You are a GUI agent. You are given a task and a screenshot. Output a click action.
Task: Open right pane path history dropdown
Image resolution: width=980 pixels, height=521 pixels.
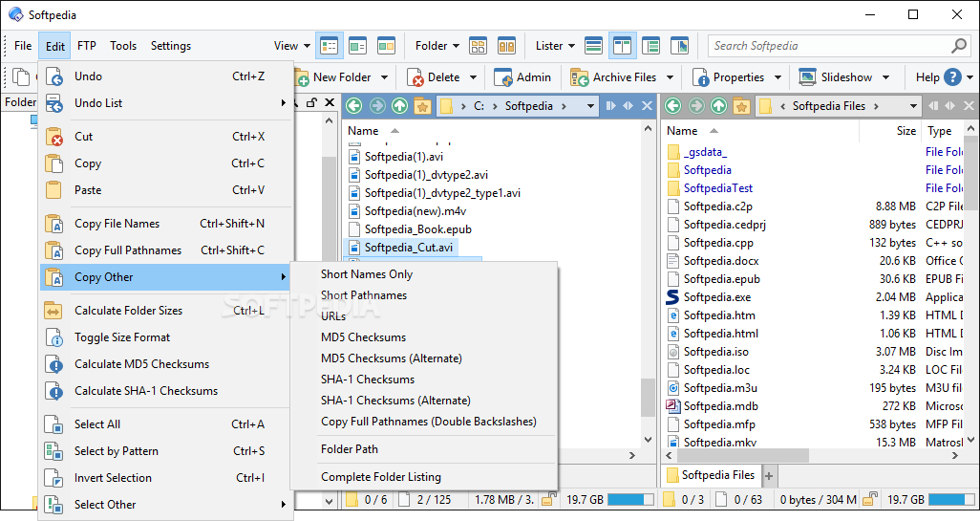coord(913,106)
